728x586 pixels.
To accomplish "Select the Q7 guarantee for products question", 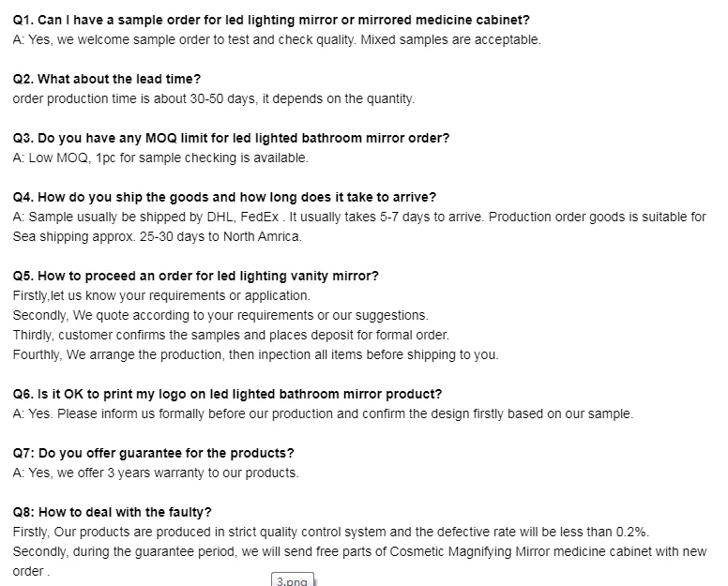I will click(x=154, y=453).
